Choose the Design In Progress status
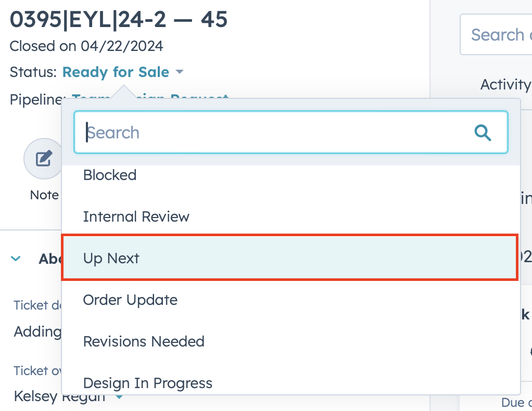This screenshot has height=411, width=532. 148,383
